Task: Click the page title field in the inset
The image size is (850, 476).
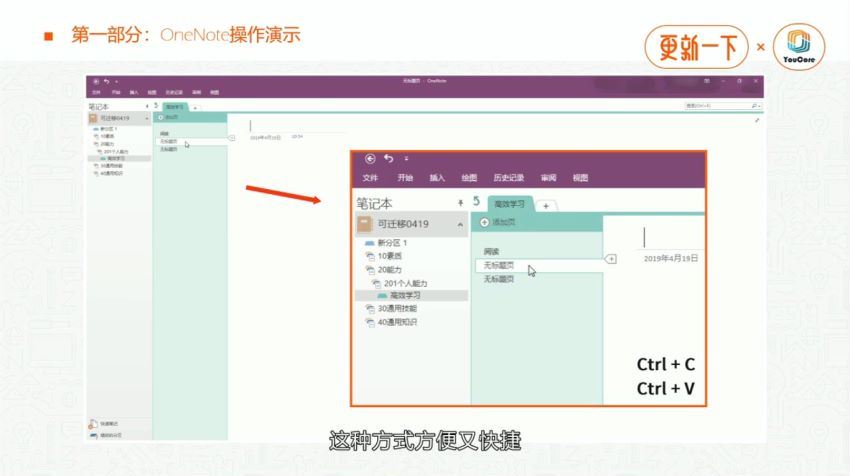Action: (x=672, y=237)
